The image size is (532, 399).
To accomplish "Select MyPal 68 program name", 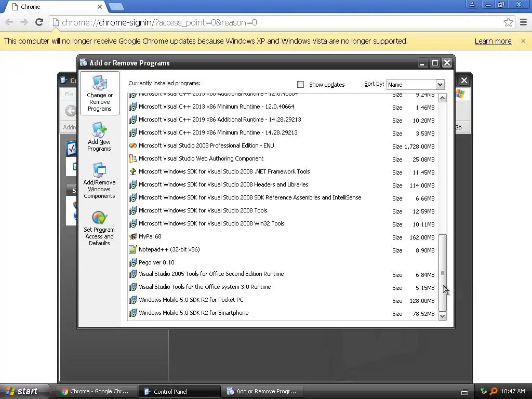I will pos(150,236).
